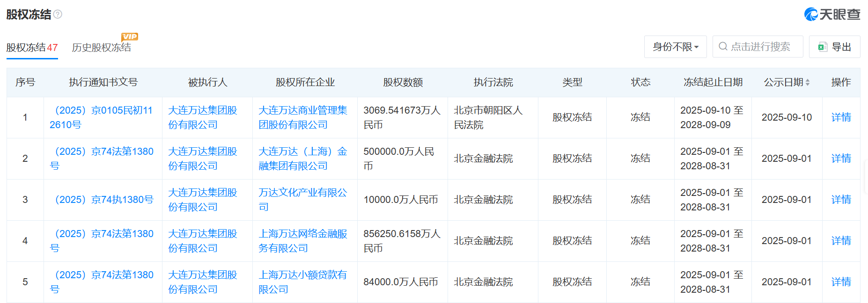Open the 身份不限 dropdown filter
Image resolution: width=868 pixels, height=303 pixels.
pyautogui.click(x=675, y=47)
